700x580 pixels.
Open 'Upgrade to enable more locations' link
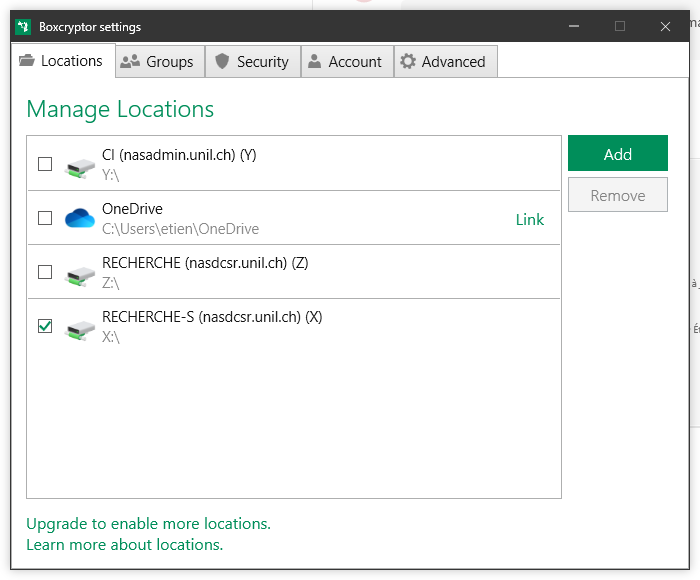[148, 524]
